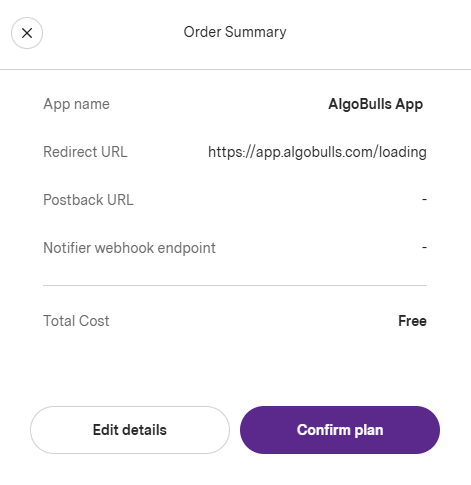Screen dimensions: 471x485
Task: Open the app.algobulls.com/loading redirect URL
Action: pos(317,152)
